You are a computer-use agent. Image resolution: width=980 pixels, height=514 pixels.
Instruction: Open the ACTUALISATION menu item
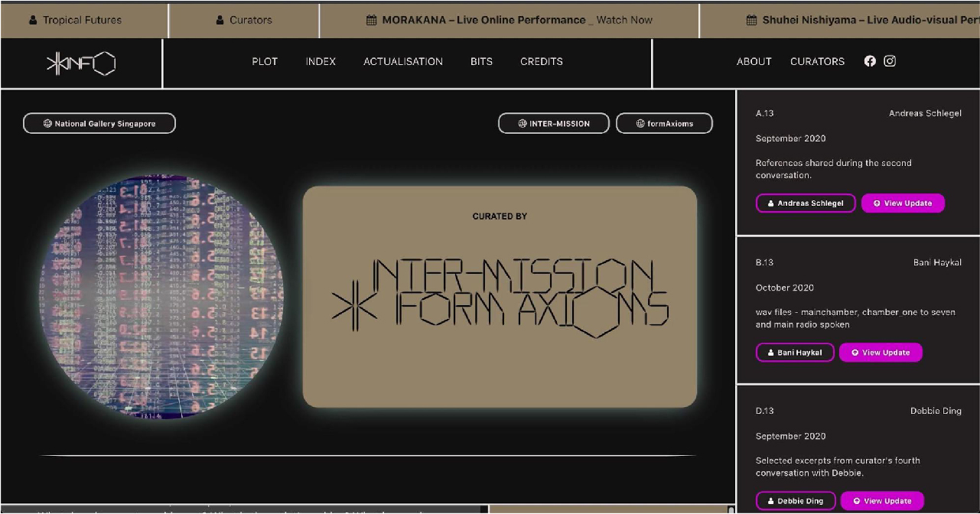point(403,61)
